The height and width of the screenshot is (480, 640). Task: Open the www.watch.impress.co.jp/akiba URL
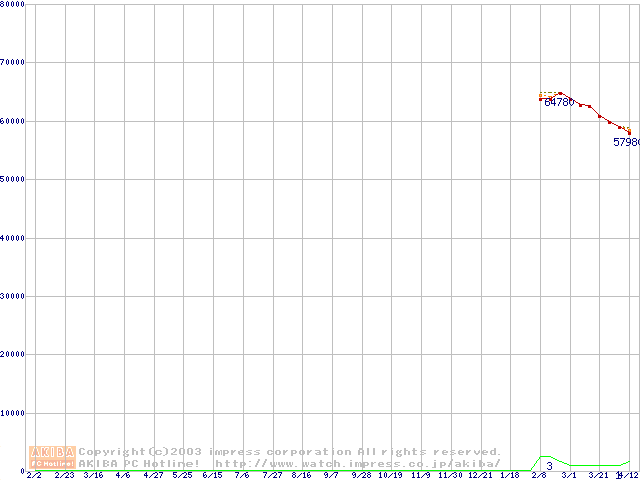click(x=357, y=463)
